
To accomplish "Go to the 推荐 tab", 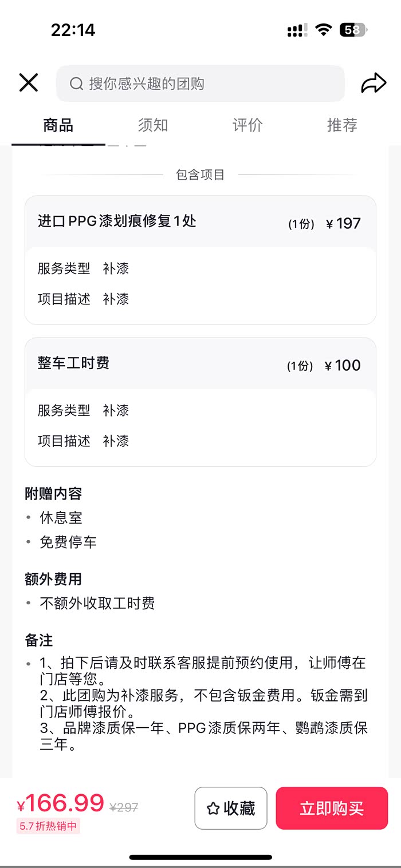I will 342,125.
